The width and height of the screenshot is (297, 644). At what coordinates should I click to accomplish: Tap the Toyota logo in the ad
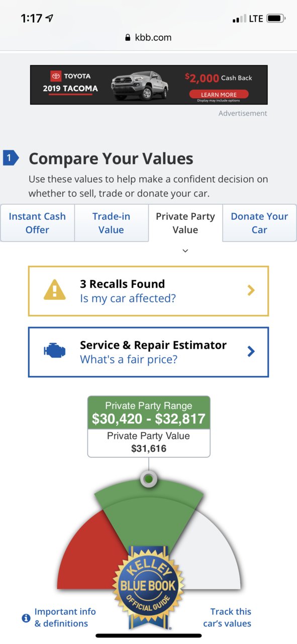pyautogui.click(x=56, y=76)
